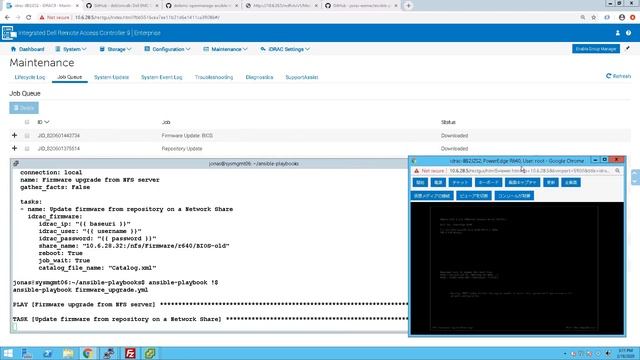The width and height of the screenshot is (640, 360).
Task: Click the terminal window's title bar icon
Action: [16, 164]
